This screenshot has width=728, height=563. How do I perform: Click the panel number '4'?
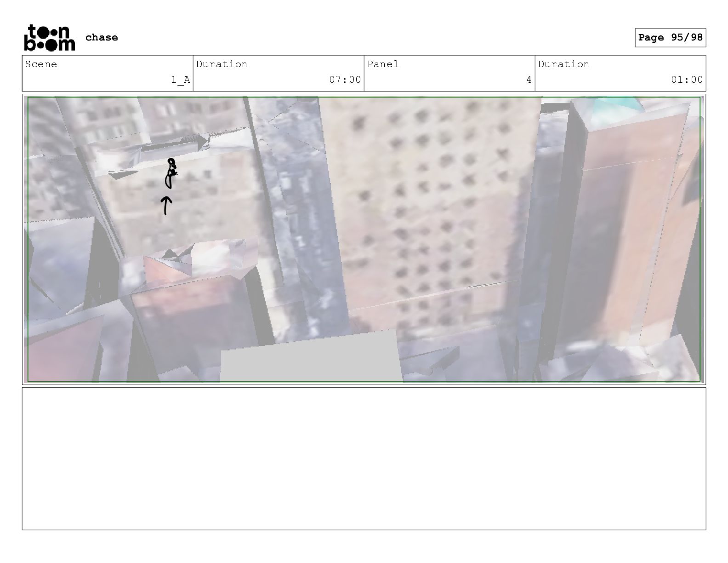tap(529, 80)
